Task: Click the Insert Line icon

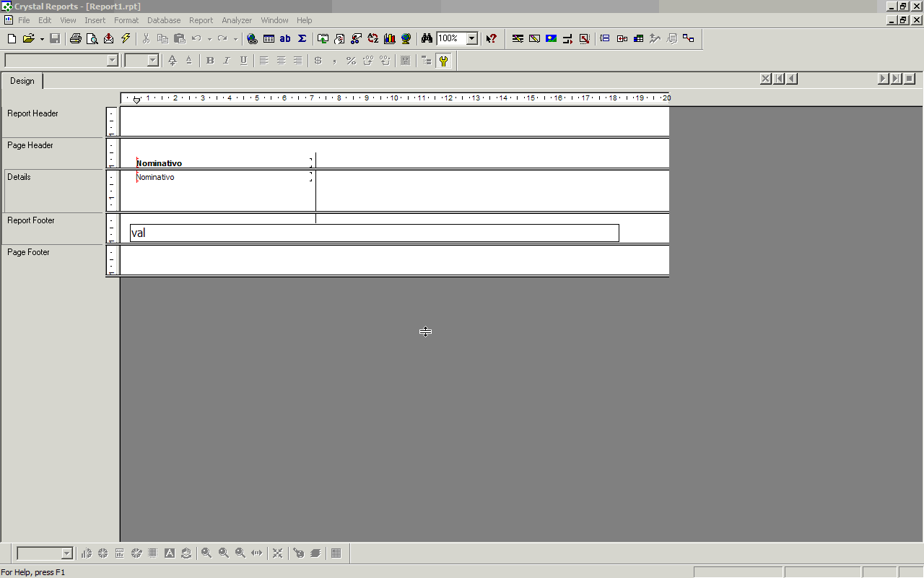Action: (x=518, y=38)
